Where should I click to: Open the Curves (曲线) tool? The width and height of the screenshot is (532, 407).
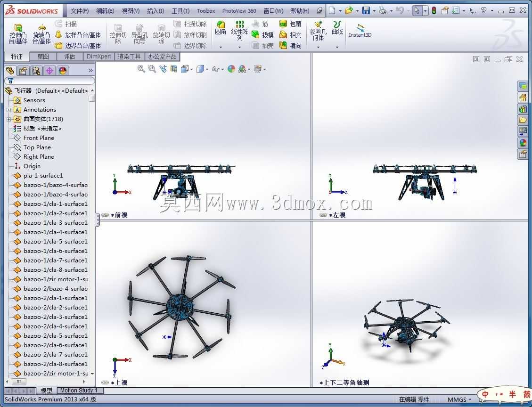[x=337, y=28]
